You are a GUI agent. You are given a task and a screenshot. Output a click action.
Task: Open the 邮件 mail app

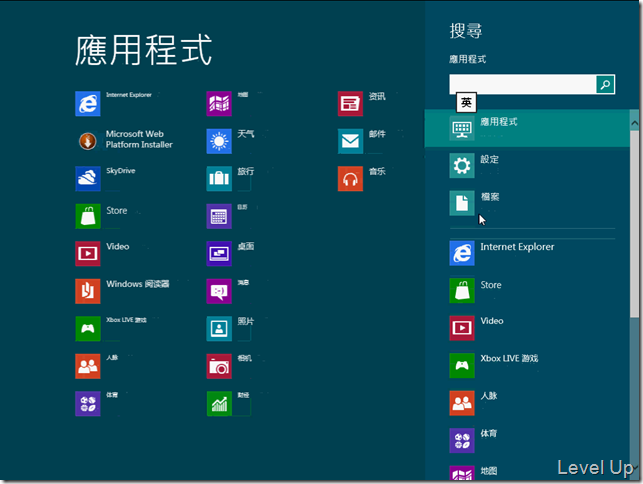pyautogui.click(x=350, y=142)
